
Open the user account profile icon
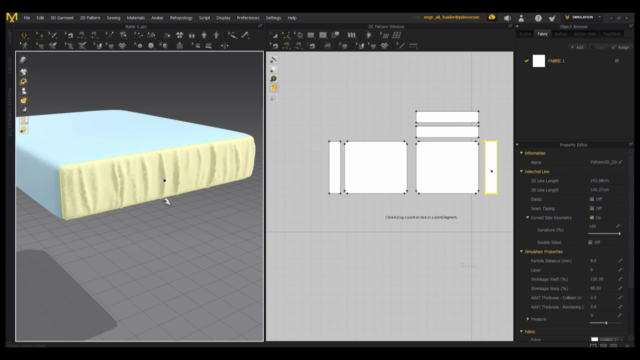(x=521, y=18)
